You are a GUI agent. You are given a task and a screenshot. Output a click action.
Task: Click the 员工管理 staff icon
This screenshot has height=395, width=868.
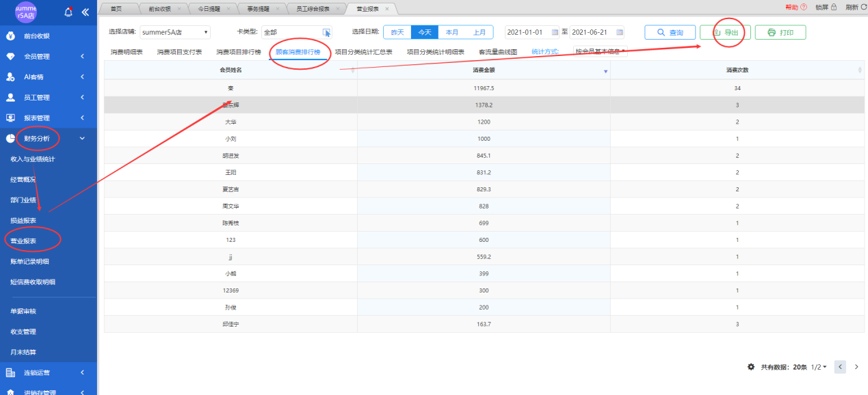pyautogui.click(x=10, y=97)
